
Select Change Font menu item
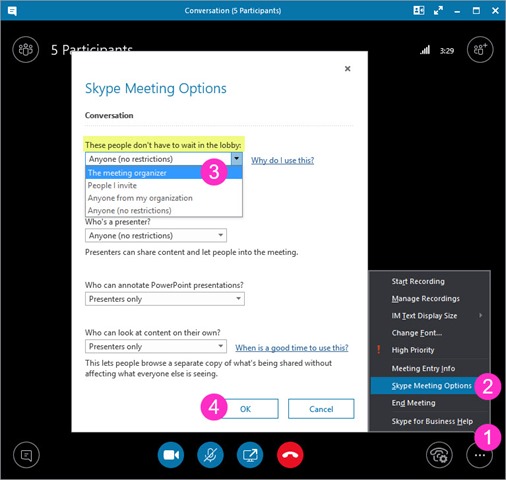pyautogui.click(x=430, y=333)
